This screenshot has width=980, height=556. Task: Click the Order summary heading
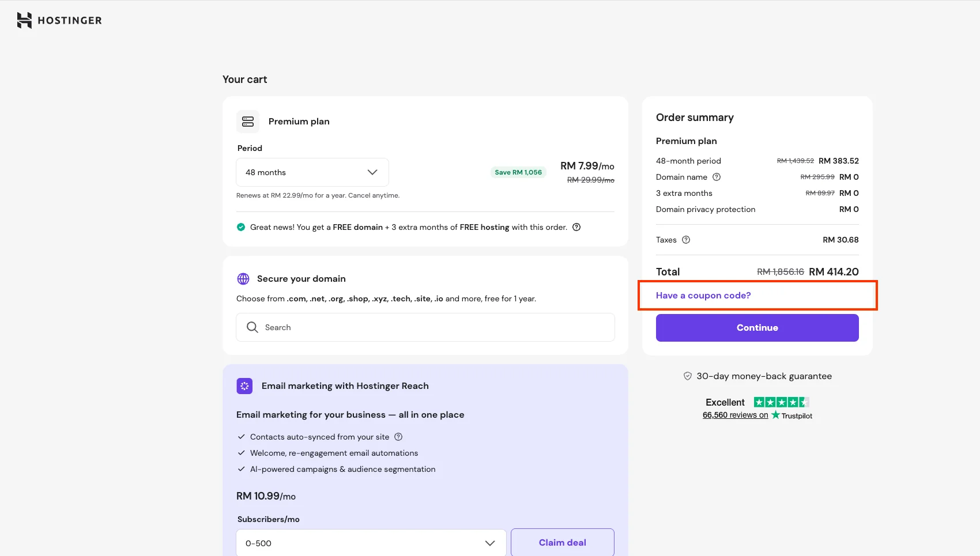[x=695, y=118]
